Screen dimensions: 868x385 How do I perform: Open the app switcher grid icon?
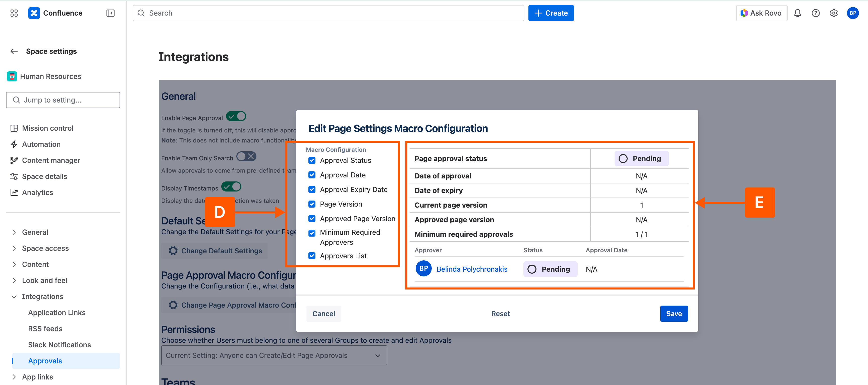[14, 13]
